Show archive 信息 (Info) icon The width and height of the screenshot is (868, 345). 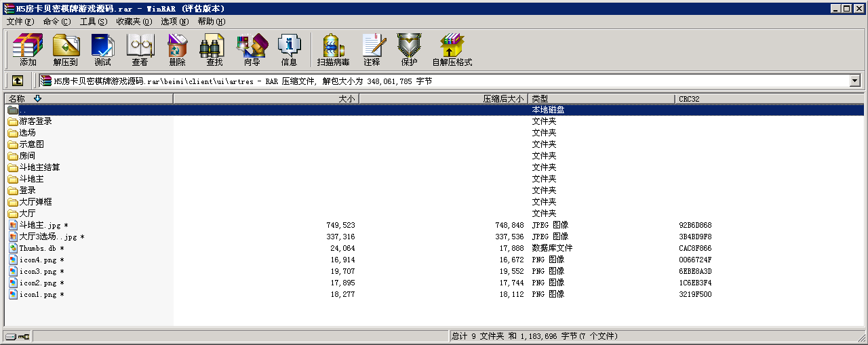(x=289, y=50)
